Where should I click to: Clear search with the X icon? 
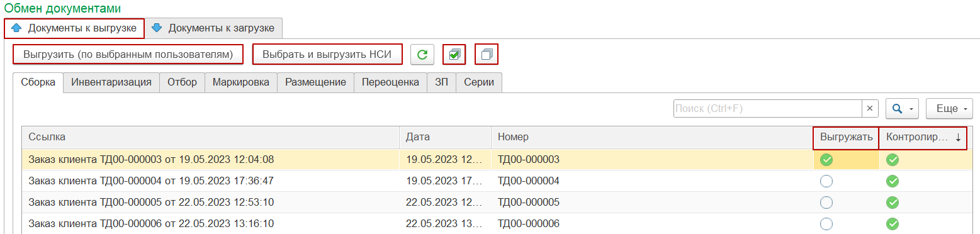[869, 109]
